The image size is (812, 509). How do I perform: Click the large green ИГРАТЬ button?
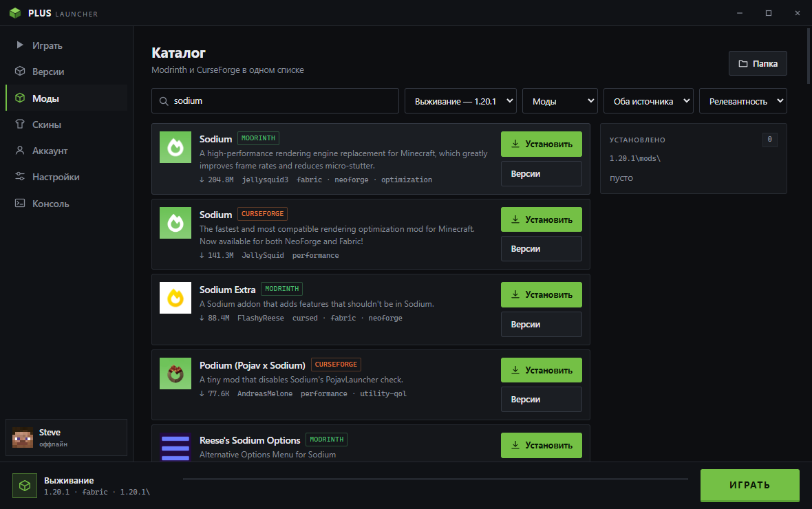click(x=749, y=485)
